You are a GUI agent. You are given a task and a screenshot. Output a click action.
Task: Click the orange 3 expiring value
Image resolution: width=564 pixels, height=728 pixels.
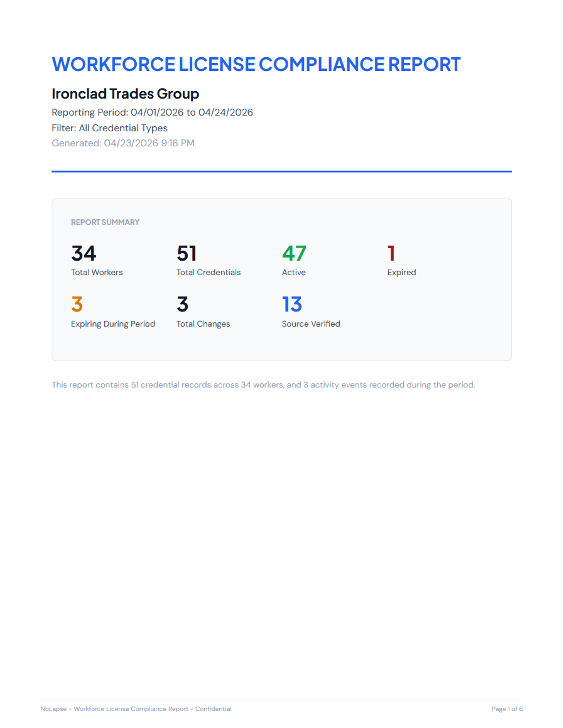77,305
